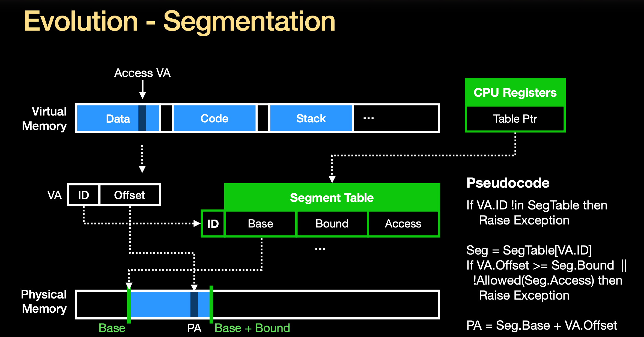The height and width of the screenshot is (337, 644).
Task: Select the Bound column cell
Action: (x=332, y=224)
